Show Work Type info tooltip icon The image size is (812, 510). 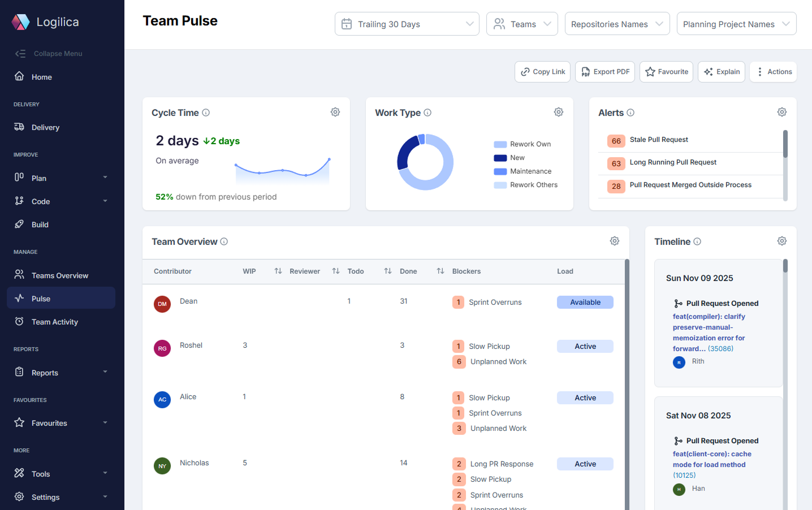pos(427,113)
